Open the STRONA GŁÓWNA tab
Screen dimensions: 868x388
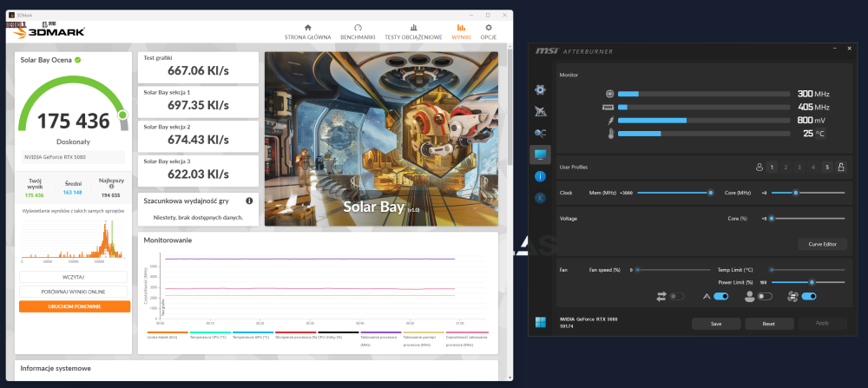[x=307, y=32]
